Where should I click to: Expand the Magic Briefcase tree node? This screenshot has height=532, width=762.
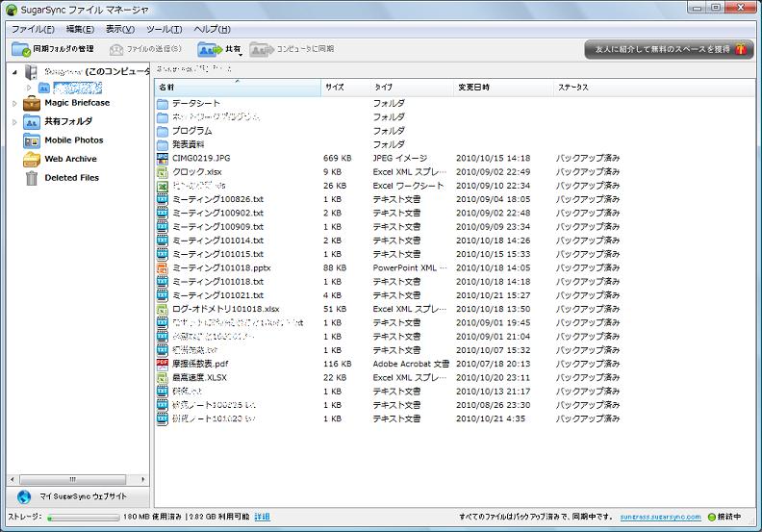click(14, 103)
